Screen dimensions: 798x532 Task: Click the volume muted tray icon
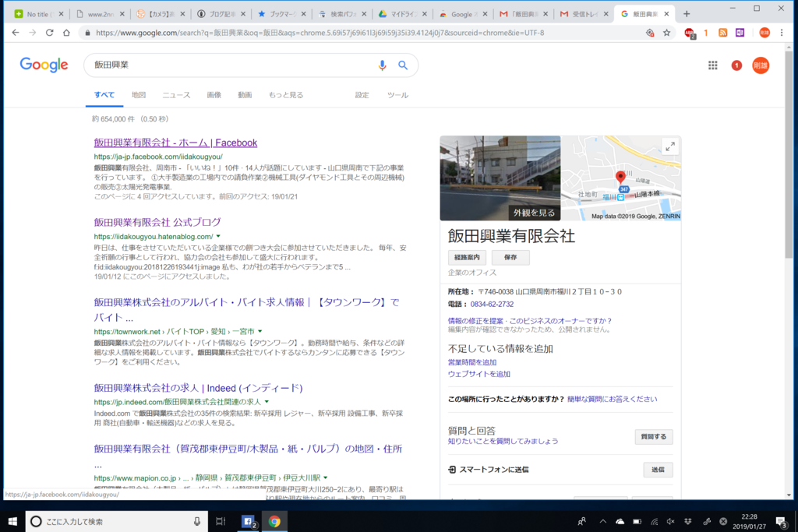[x=671, y=521]
